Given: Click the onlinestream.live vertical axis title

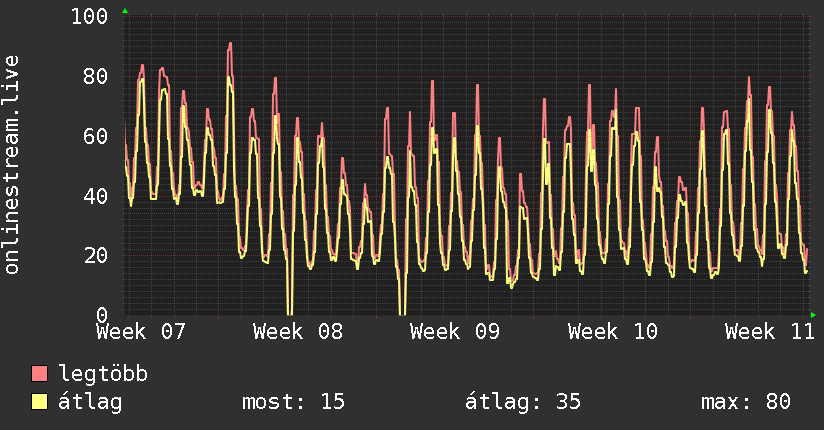Looking at the screenshot, I should pyautogui.click(x=12, y=165).
